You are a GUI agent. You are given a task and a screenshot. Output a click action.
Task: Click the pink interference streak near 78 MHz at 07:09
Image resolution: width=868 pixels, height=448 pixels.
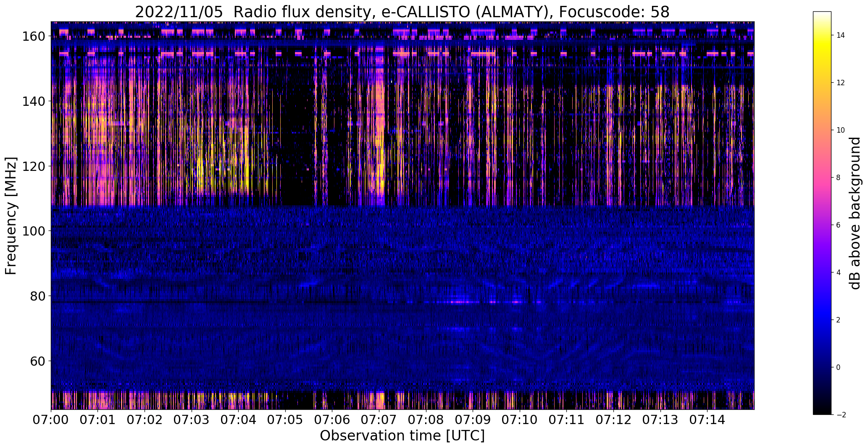point(460,302)
